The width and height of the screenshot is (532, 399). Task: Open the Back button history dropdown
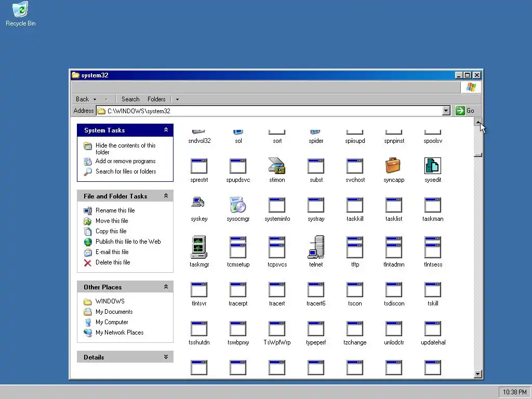point(95,99)
